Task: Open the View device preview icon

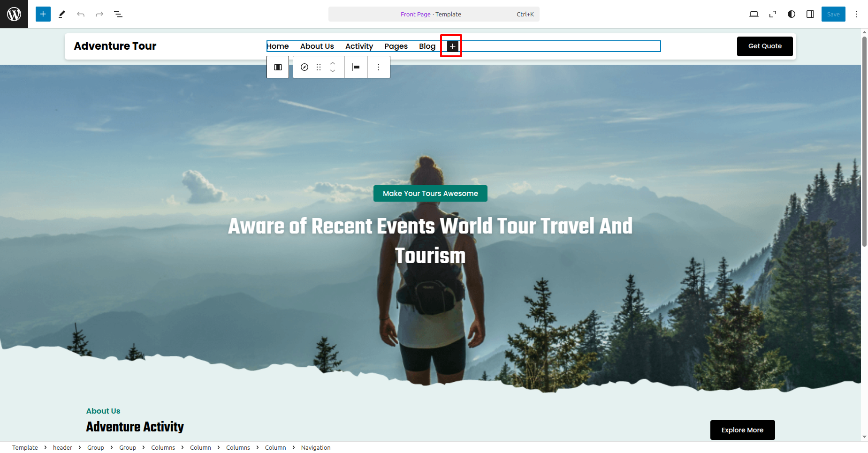Action: 754,14
